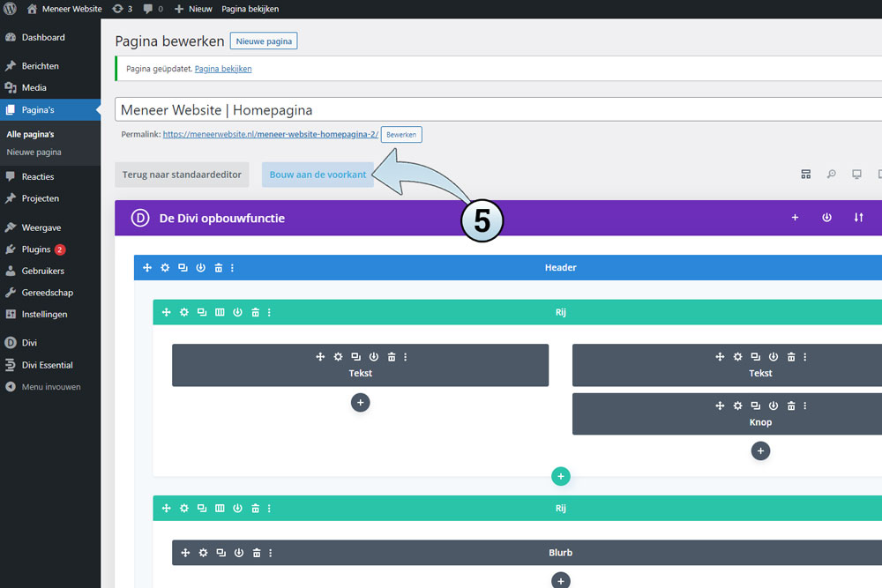Add module below left Tekst module
The height and width of the screenshot is (588, 882).
360,402
